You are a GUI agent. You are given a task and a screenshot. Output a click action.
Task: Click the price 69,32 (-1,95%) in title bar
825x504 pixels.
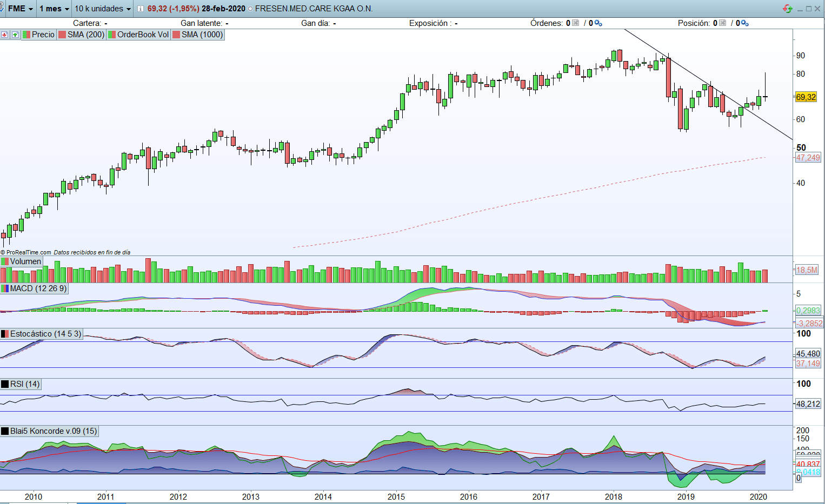[173, 9]
